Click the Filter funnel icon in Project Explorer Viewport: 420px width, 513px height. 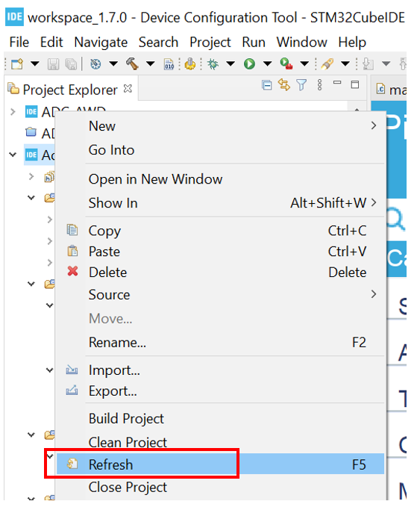[x=301, y=85]
